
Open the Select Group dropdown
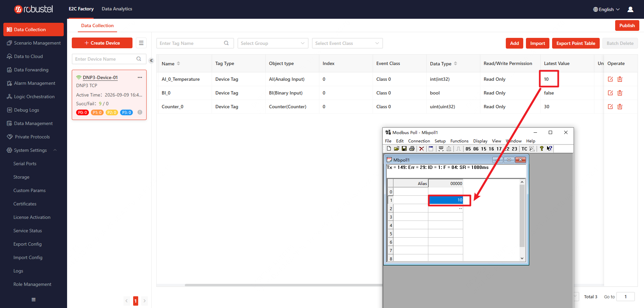[273, 43]
